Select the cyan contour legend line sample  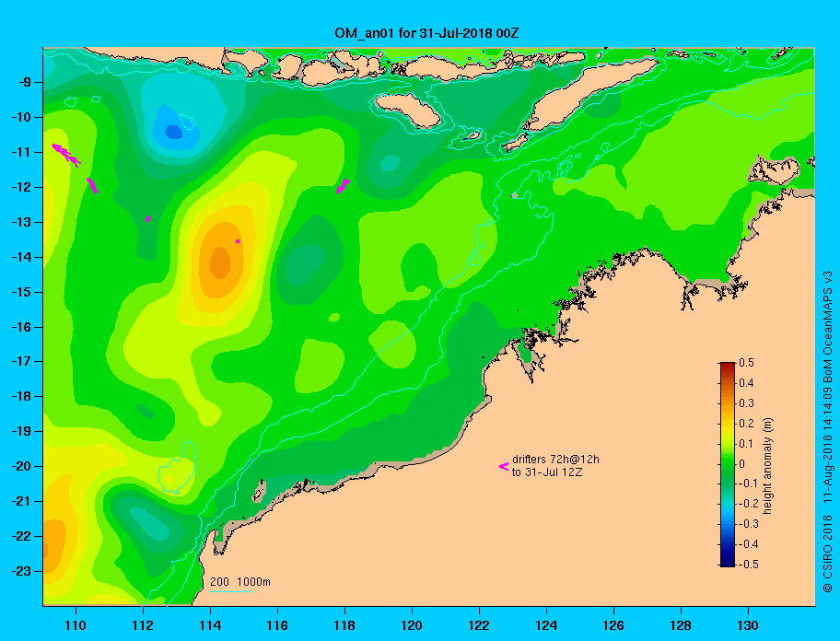pyautogui.click(x=230, y=592)
